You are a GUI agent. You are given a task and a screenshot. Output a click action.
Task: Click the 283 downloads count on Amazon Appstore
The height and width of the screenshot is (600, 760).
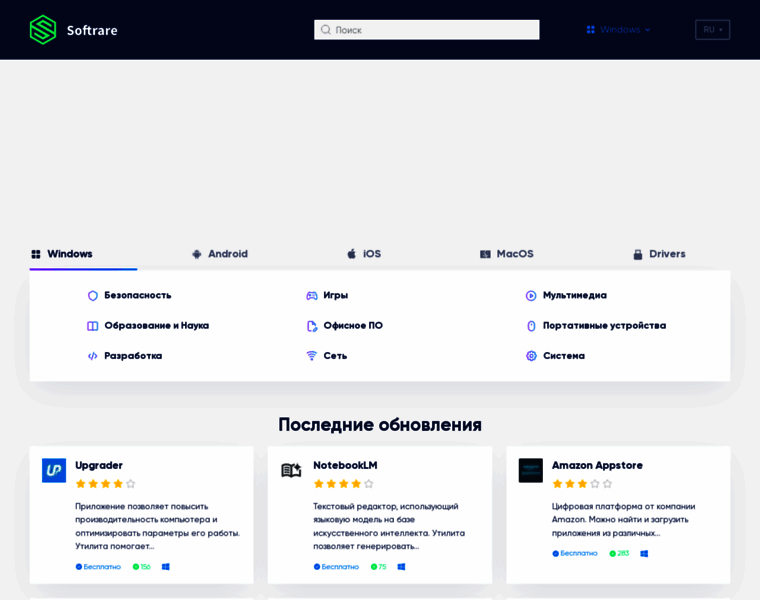[619, 553]
